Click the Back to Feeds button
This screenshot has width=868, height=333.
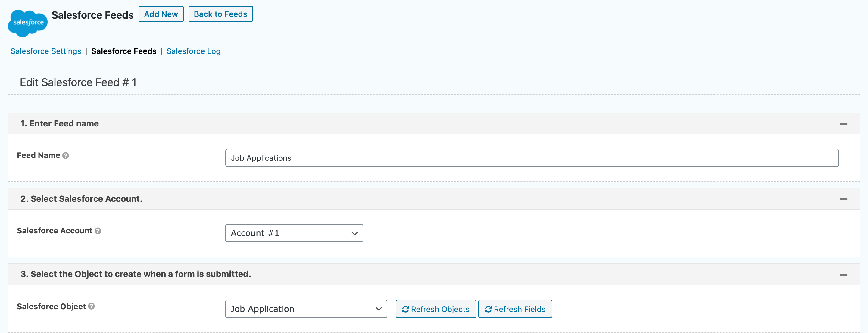(220, 14)
